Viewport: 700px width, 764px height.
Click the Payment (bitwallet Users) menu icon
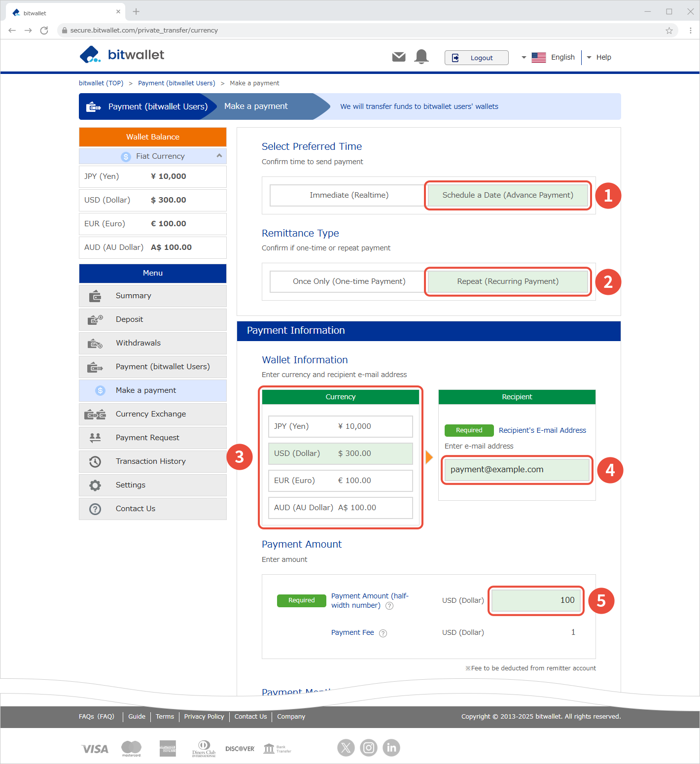coord(95,367)
